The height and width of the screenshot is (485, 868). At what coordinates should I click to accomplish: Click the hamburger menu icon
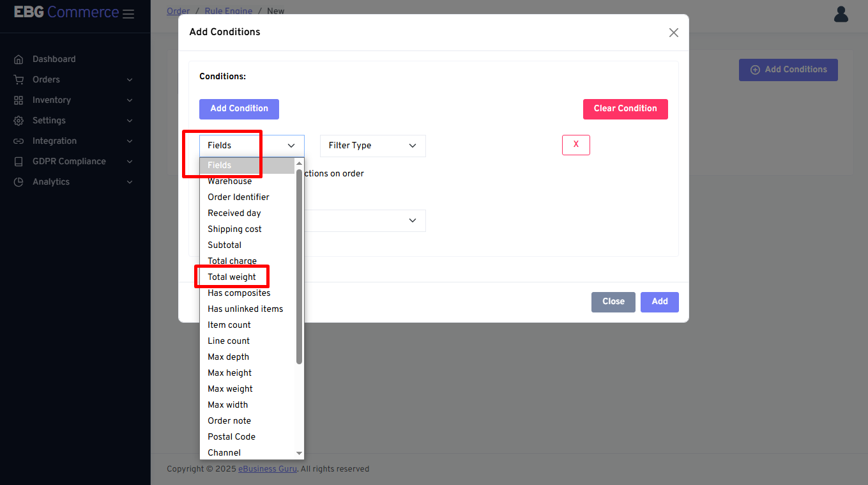pyautogui.click(x=128, y=13)
